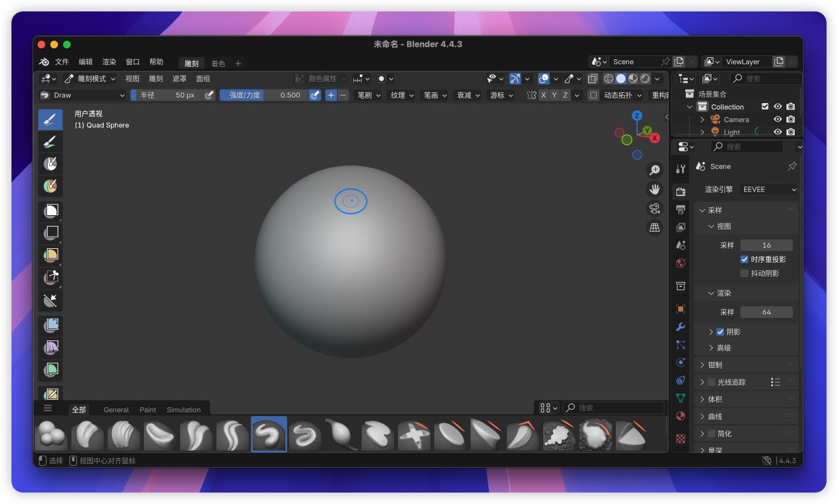Open the 渲染引擎 EEVEE dropdown

coord(769,190)
